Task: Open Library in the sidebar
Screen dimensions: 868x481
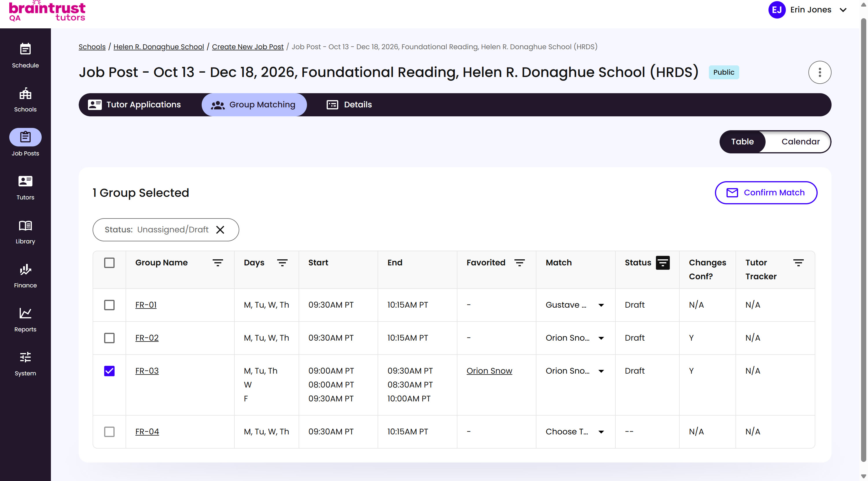Action: click(25, 232)
